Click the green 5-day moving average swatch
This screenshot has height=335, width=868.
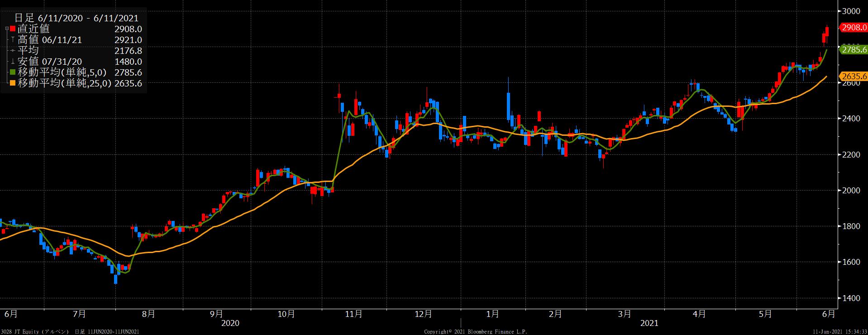tap(13, 72)
